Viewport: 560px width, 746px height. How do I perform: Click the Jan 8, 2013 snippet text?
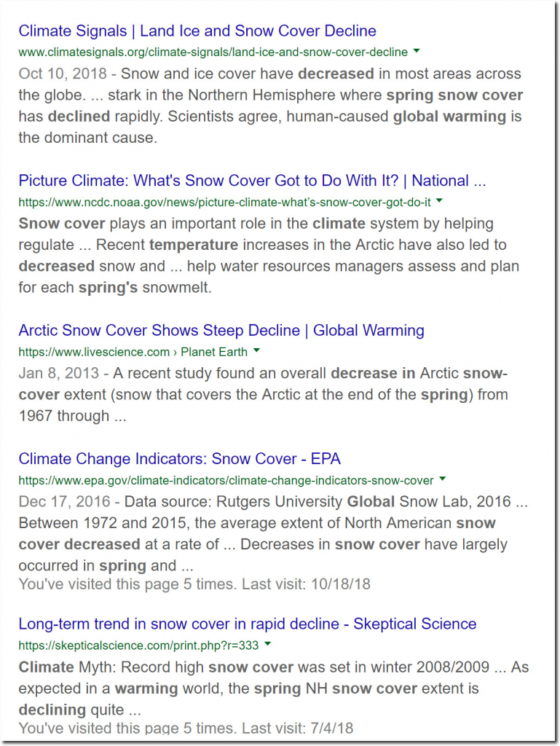[x=59, y=373]
